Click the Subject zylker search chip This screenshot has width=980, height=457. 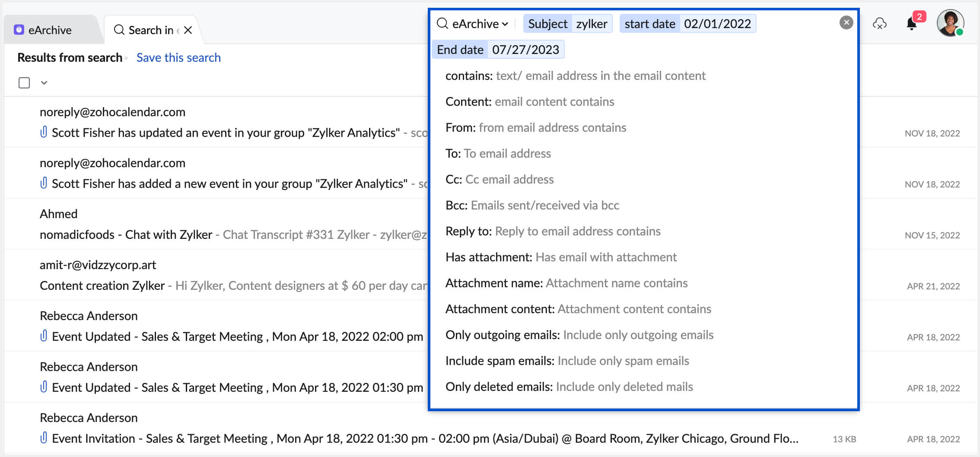pyautogui.click(x=567, y=24)
